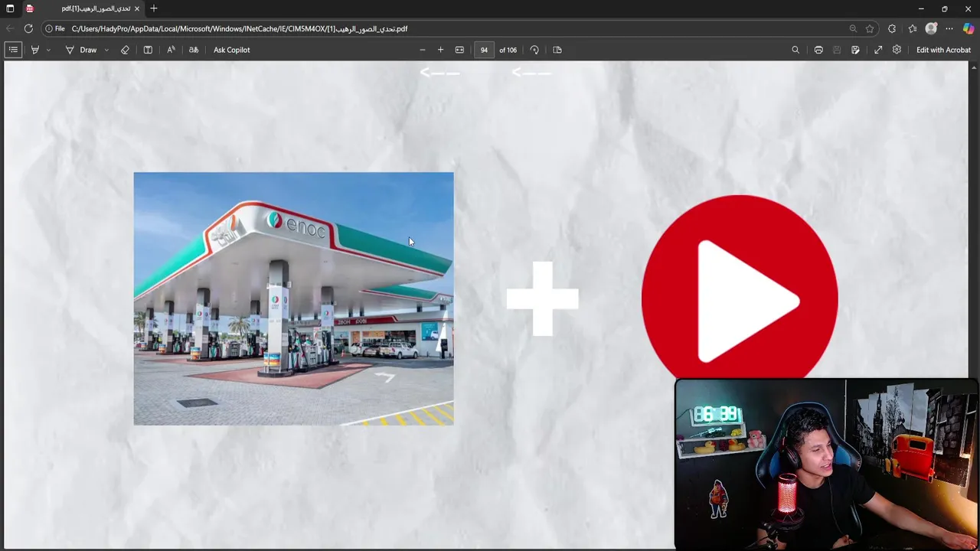Switch the Page view layout
The width and height of the screenshot is (980, 551).
[557, 50]
